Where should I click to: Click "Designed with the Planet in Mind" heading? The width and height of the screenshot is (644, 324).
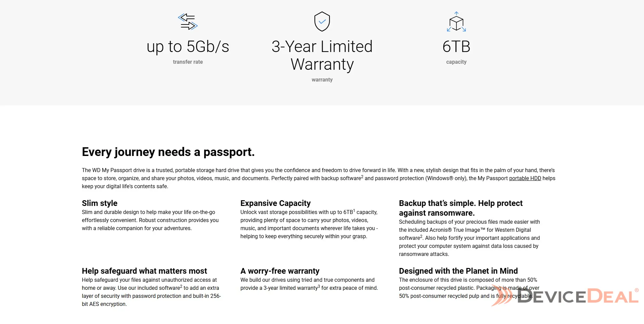458,271
